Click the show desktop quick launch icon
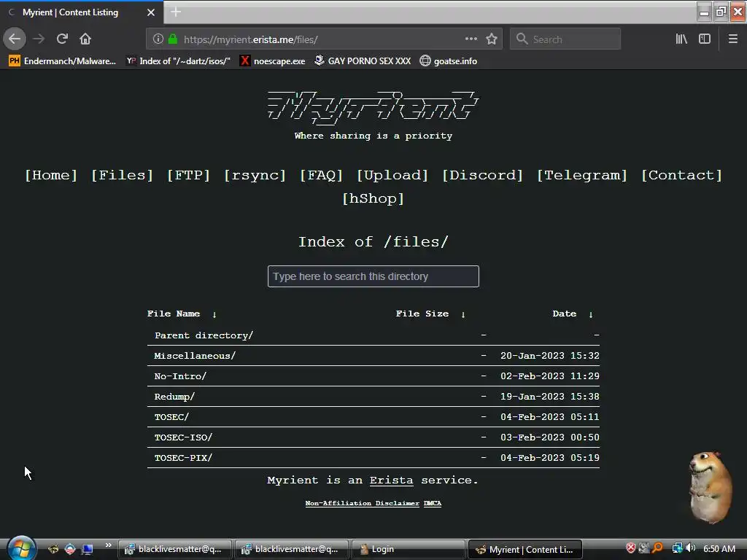Screen dimensions: 747x560 pos(87,549)
